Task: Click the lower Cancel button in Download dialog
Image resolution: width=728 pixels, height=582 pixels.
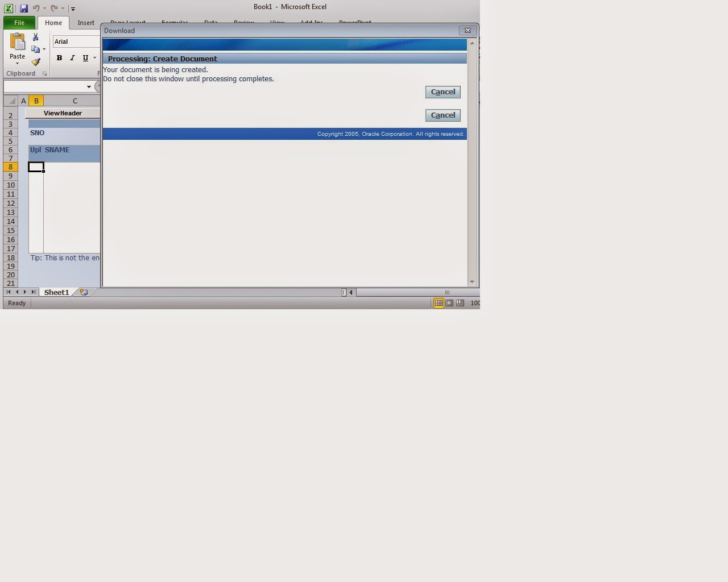Action: click(442, 115)
